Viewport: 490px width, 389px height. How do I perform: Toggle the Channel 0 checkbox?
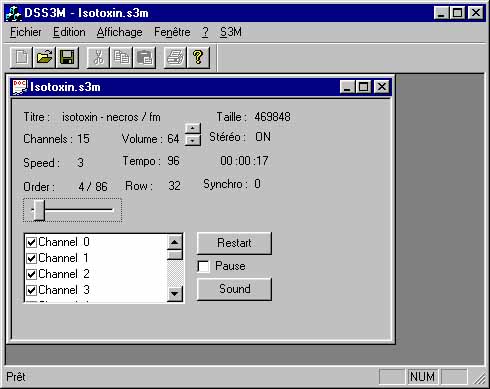pos(31,242)
